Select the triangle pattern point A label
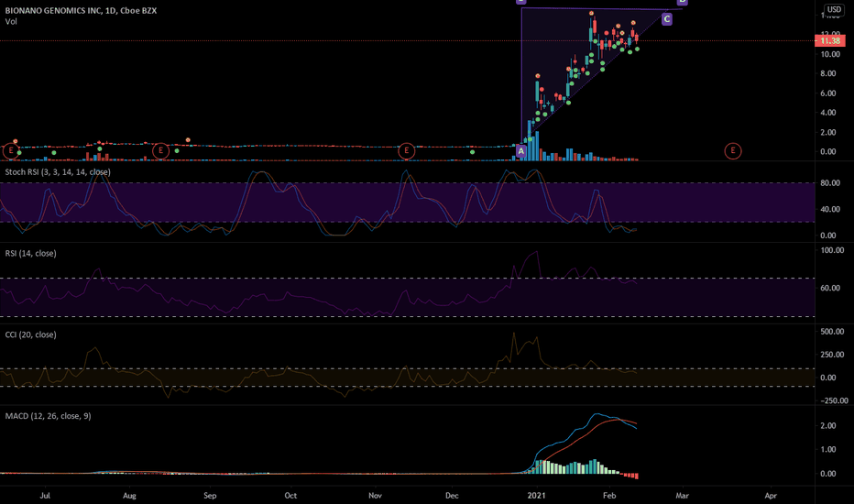 [521, 151]
